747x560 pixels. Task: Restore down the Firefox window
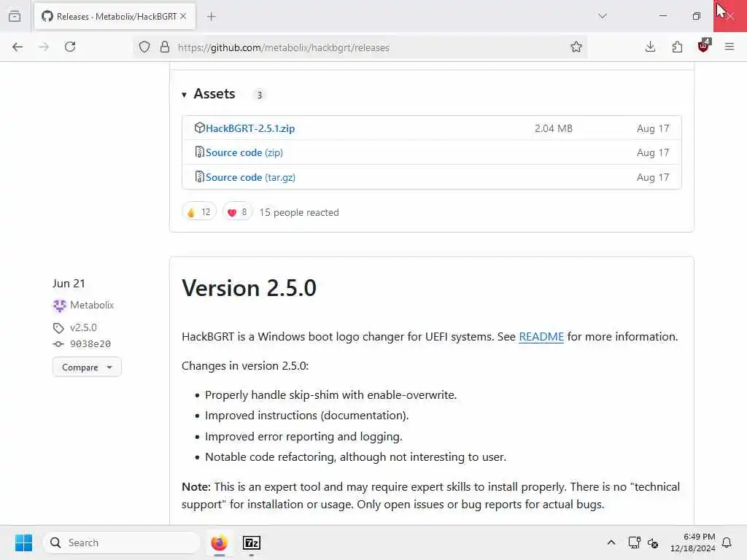point(697,16)
